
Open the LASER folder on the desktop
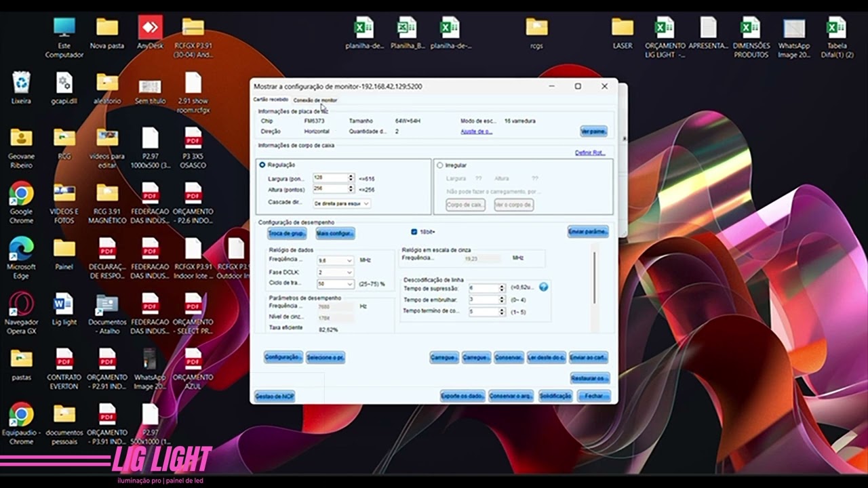pyautogui.click(x=622, y=33)
